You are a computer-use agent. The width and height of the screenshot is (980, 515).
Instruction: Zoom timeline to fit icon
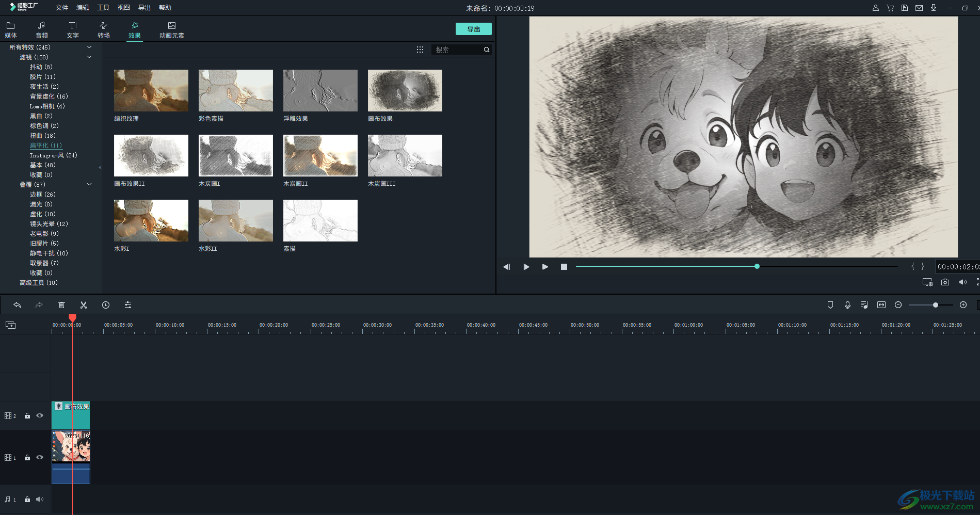pos(881,305)
